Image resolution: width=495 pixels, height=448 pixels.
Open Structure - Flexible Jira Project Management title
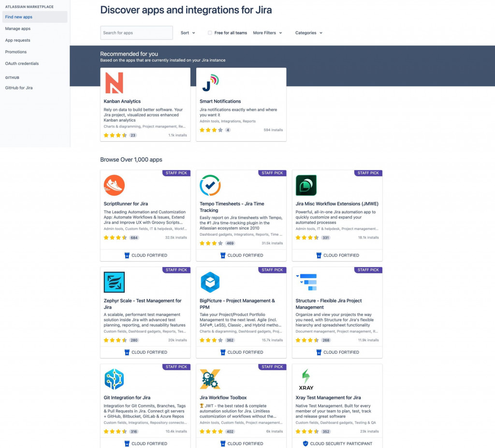(x=329, y=304)
